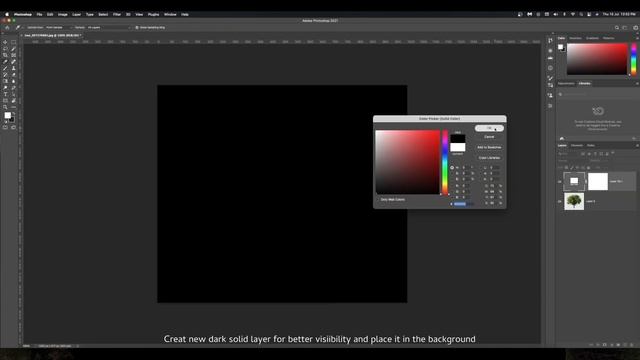Open the Libraries panel menu
Screen dimensions: 640x360
(x=637, y=83)
